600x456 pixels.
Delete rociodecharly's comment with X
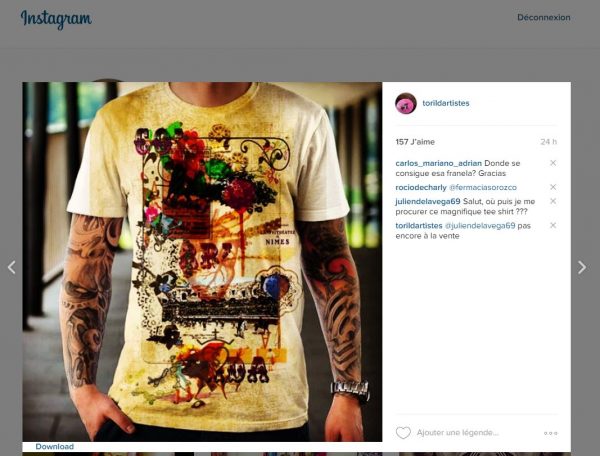[553, 187]
